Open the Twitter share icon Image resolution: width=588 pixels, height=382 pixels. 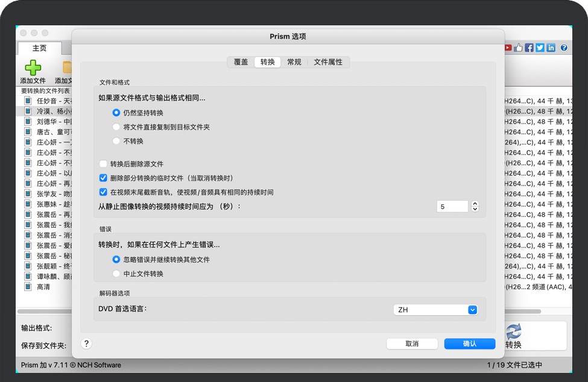[540, 48]
